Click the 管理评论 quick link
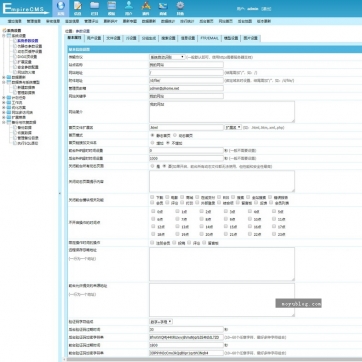 [91, 21]
